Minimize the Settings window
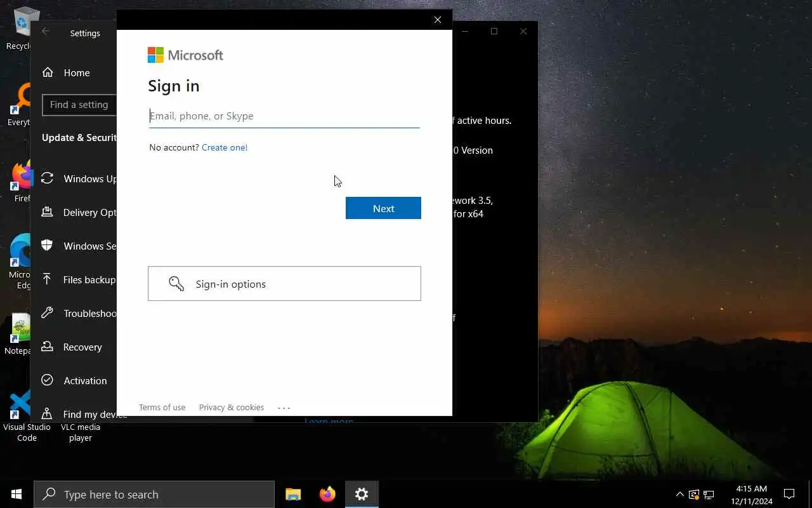812x508 pixels. (465, 32)
